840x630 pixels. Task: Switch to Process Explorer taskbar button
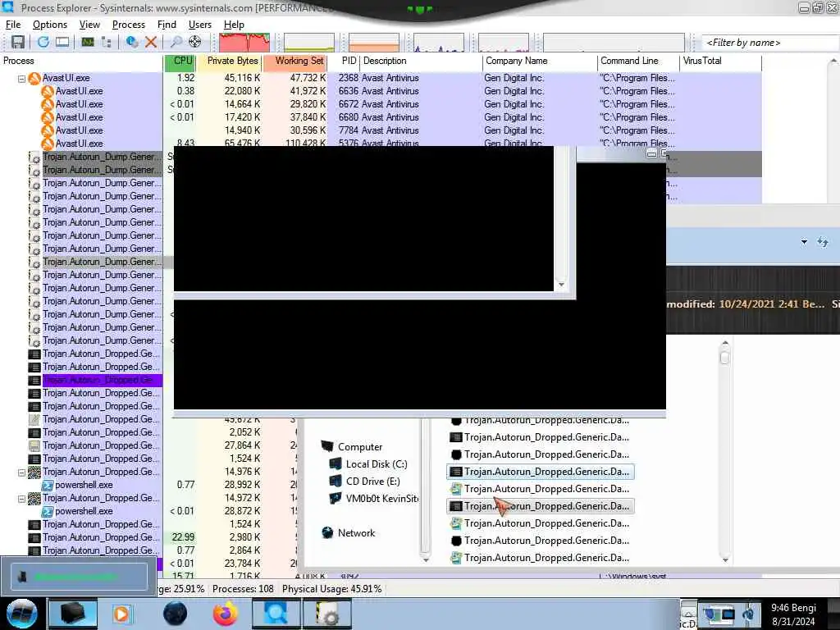point(276,614)
